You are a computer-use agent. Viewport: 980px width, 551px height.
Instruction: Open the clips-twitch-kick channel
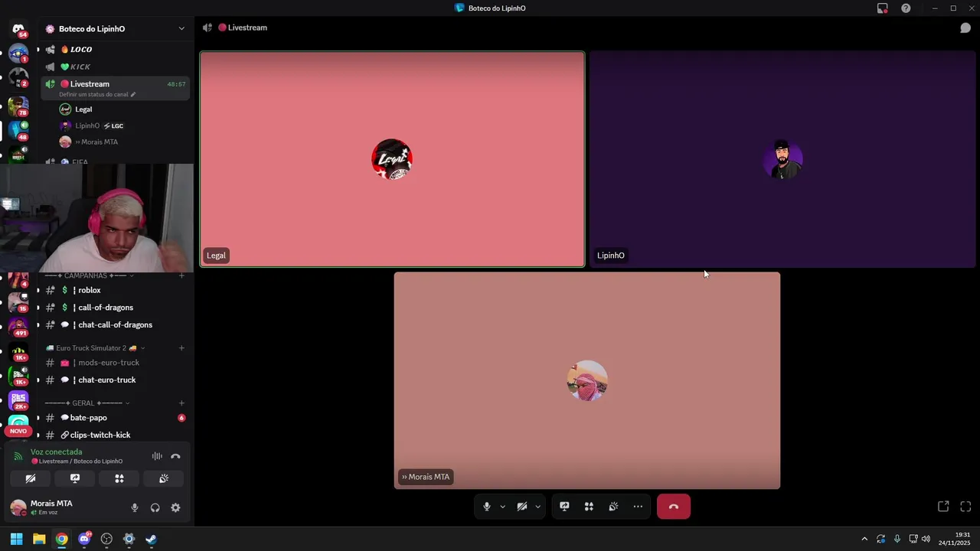pos(115,435)
